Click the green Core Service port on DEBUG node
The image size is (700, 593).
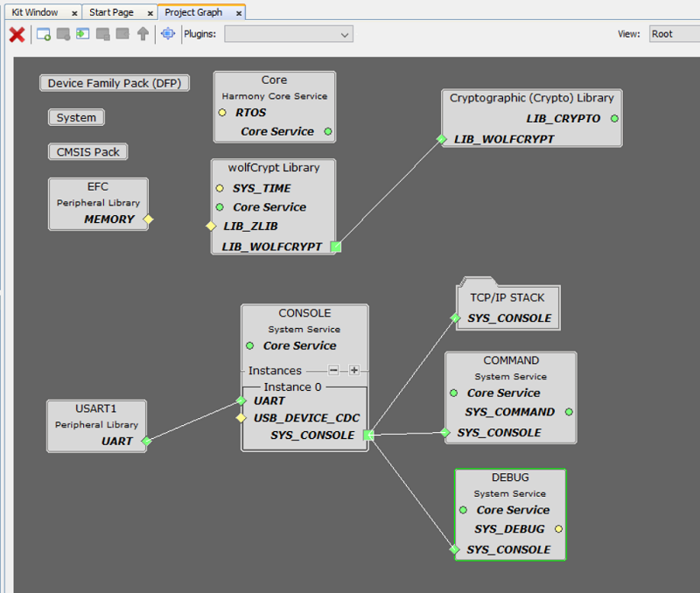click(x=464, y=510)
